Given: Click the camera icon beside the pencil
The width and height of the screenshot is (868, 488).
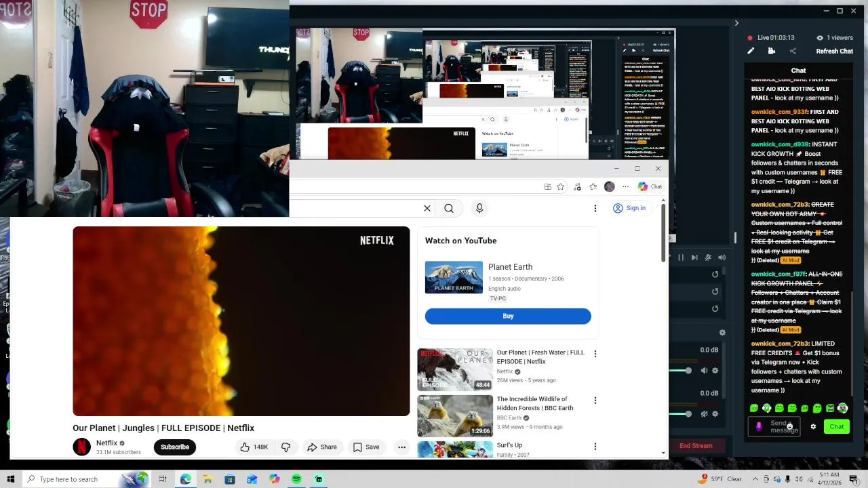Looking at the screenshot, I should click(772, 51).
